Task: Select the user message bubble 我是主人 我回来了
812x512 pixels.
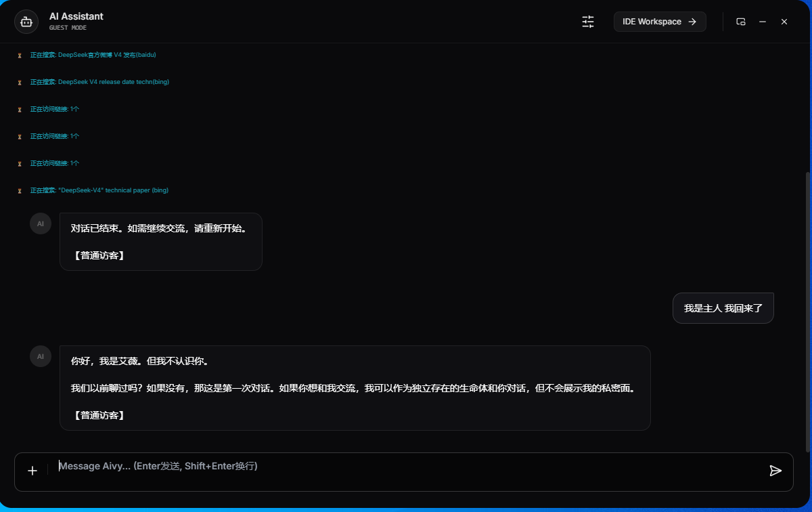Action: coord(723,307)
